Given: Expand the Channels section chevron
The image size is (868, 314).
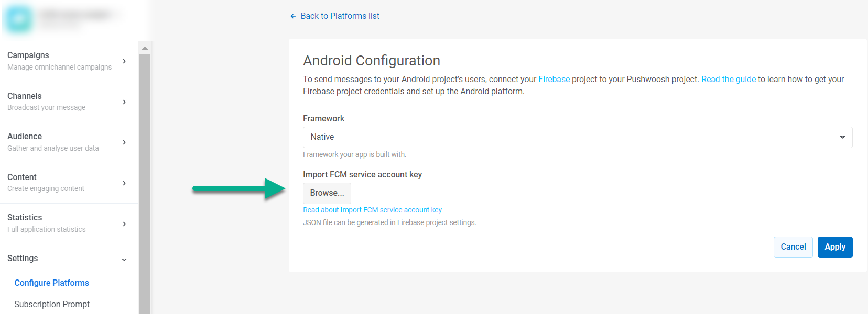Looking at the screenshot, I should [124, 102].
